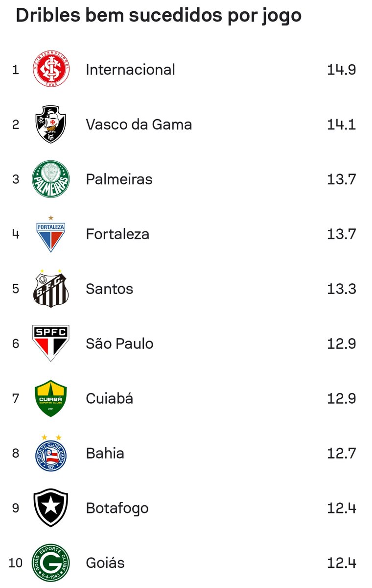This screenshot has height=588, width=372.
Task: Select the Cuiabá green-yellow badge
Action: (51, 399)
